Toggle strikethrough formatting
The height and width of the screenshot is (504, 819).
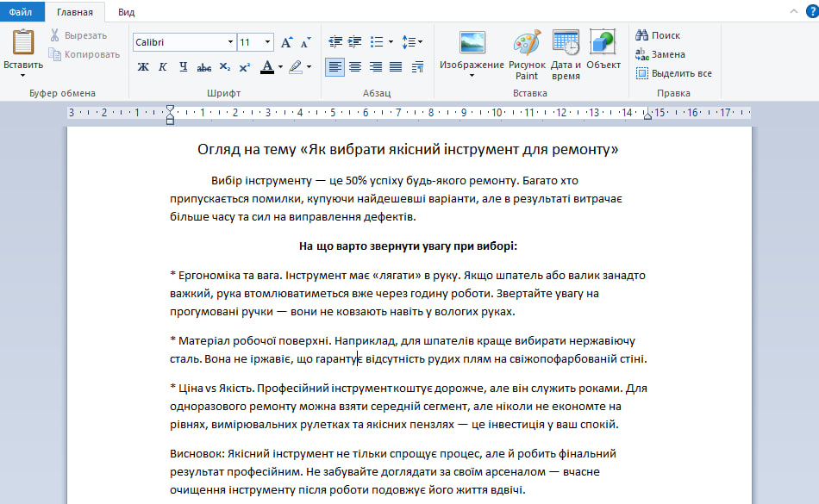tap(203, 67)
